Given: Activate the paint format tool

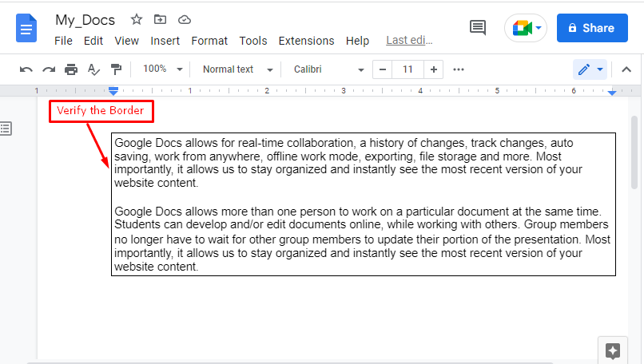Looking at the screenshot, I should tap(116, 69).
